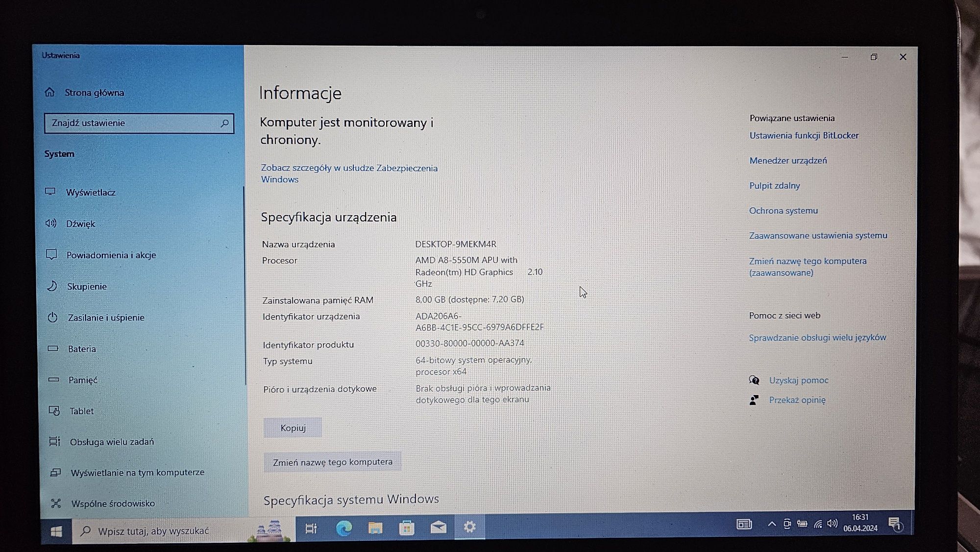Open Pulpit zdalny link

click(x=774, y=186)
